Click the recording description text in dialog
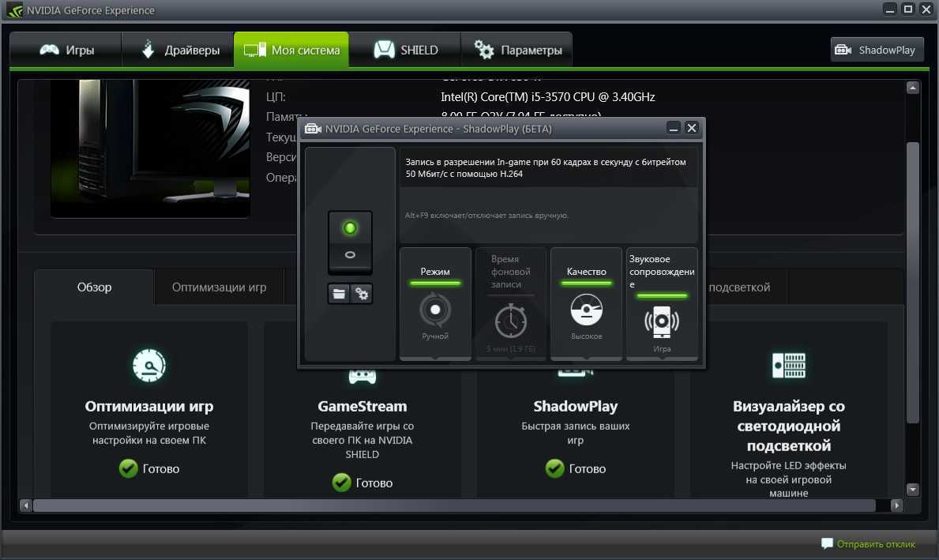The image size is (939, 560). (546, 167)
